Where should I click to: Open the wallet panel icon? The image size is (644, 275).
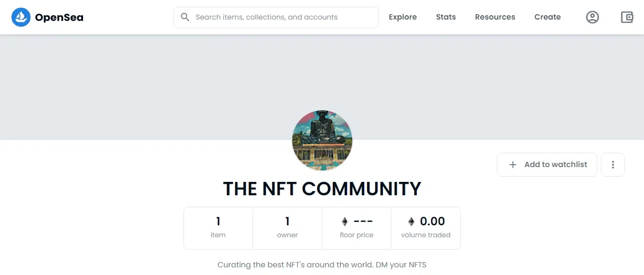(627, 17)
